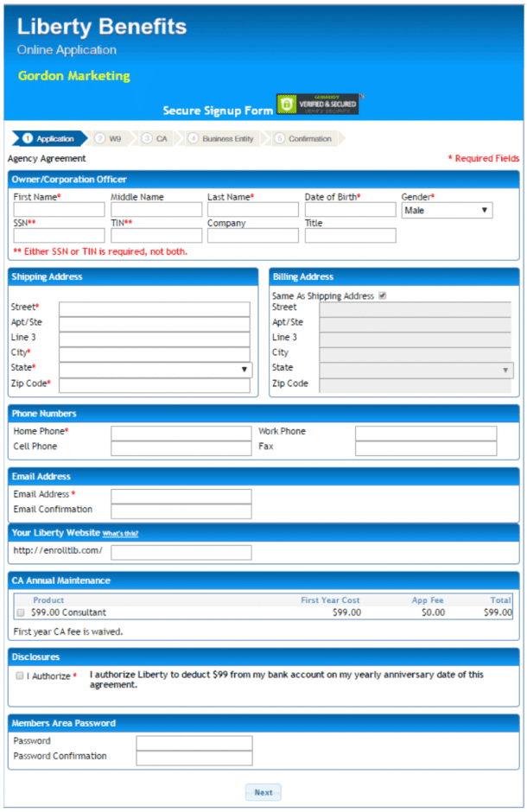Toggle Same As Shipping Address checkbox
This screenshot has height=812, width=527.
point(382,295)
